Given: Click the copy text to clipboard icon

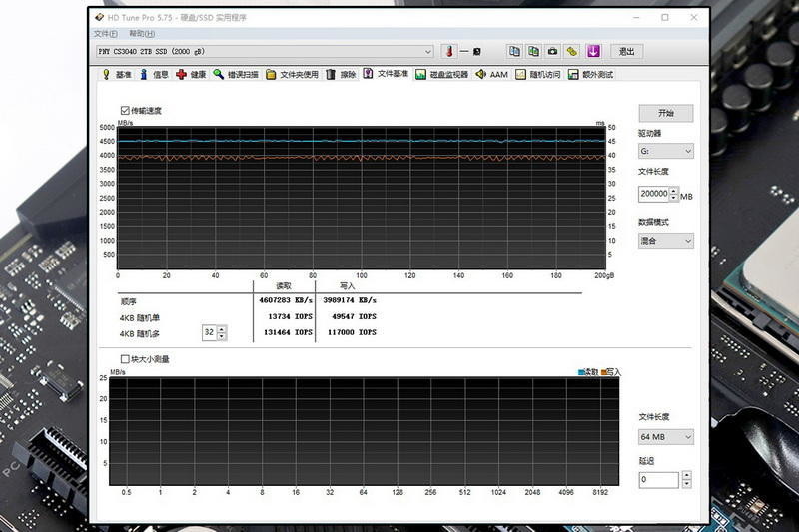Looking at the screenshot, I should click(x=515, y=52).
